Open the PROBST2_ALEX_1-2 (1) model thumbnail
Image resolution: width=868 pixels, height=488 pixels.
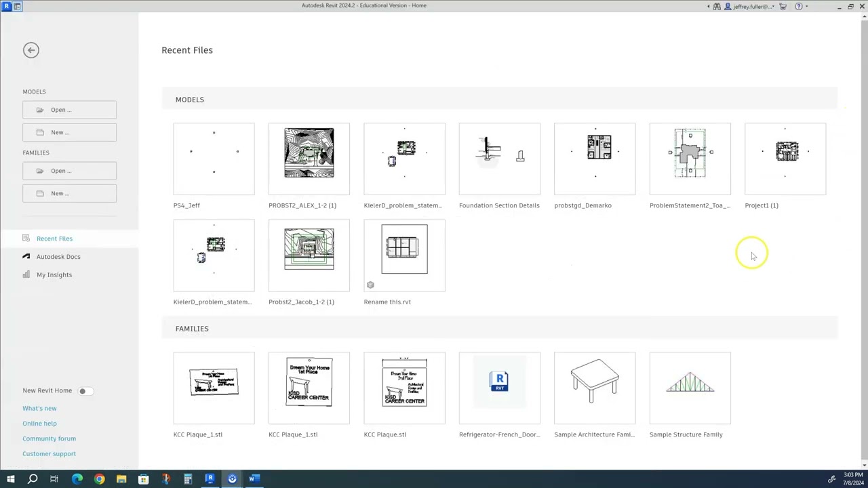[x=309, y=159]
